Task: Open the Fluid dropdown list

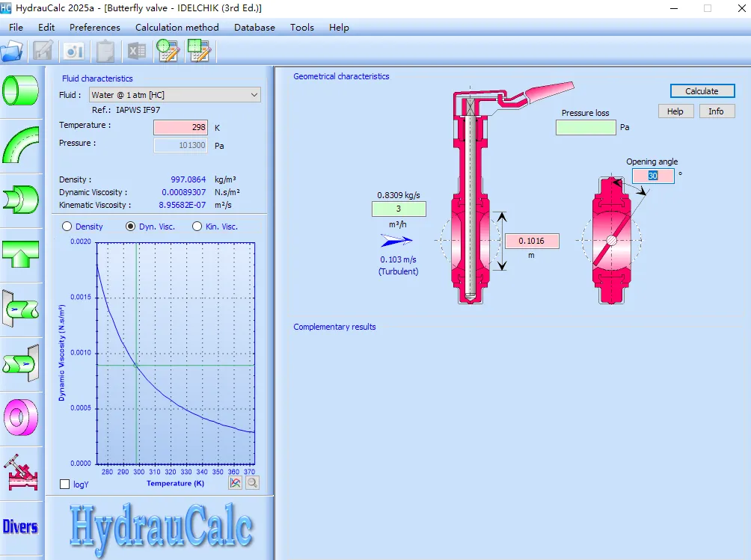Action: 175,95
